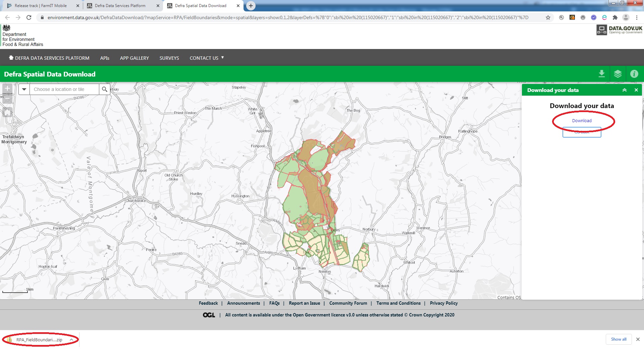The height and width of the screenshot is (349, 644).
Task: Bookmark this page with the star
Action: point(548,17)
